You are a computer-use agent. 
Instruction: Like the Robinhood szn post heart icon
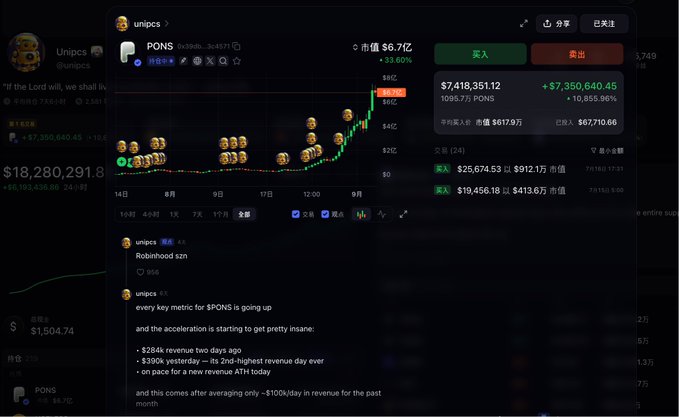pyautogui.click(x=140, y=272)
